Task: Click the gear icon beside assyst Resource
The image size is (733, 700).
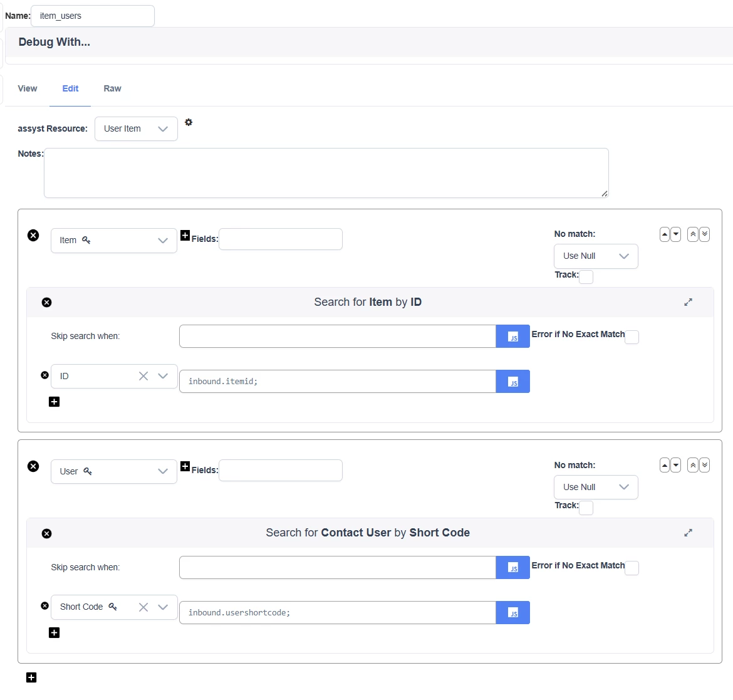Action: click(189, 122)
